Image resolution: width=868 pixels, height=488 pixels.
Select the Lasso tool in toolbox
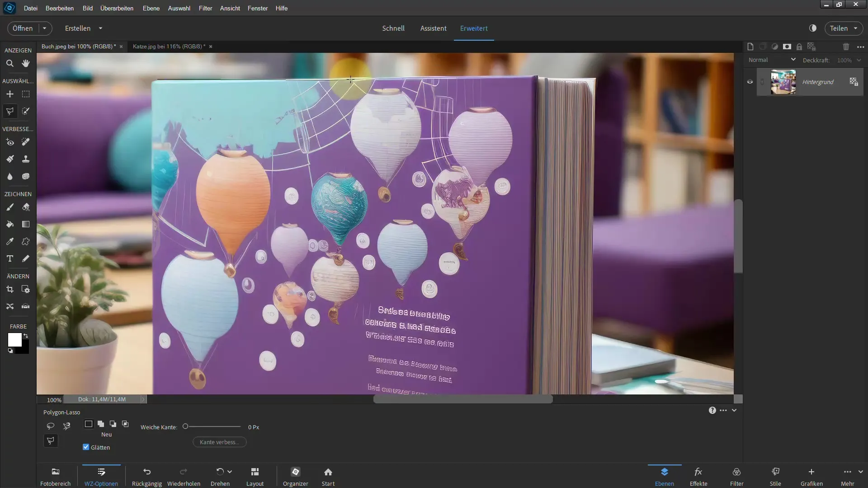pos(9,111)
